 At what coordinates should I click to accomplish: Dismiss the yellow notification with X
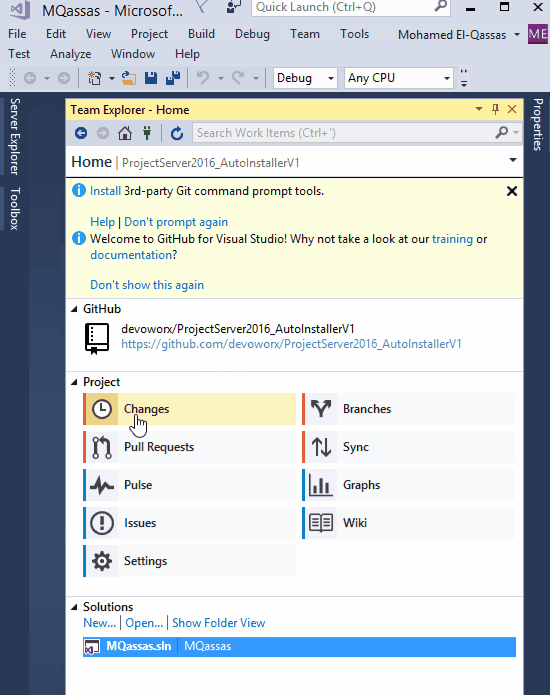[512, 191]
